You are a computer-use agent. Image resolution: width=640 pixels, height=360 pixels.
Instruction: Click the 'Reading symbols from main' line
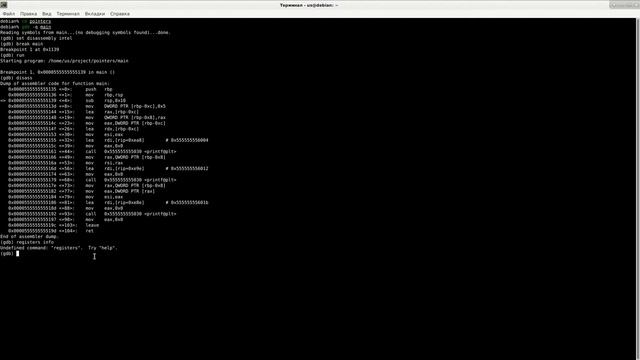[x=85, y=33]
